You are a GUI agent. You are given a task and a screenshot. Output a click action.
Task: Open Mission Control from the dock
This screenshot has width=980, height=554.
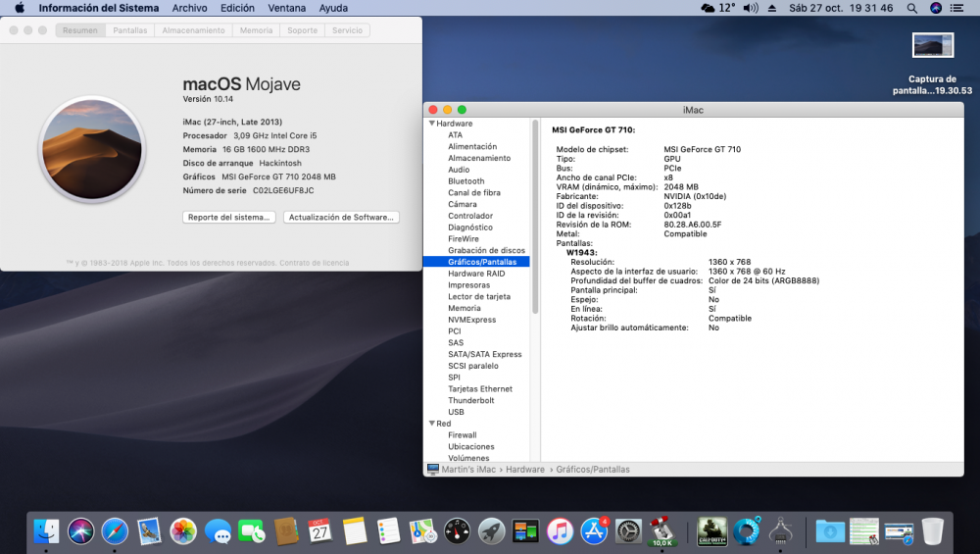click(525, 531)
